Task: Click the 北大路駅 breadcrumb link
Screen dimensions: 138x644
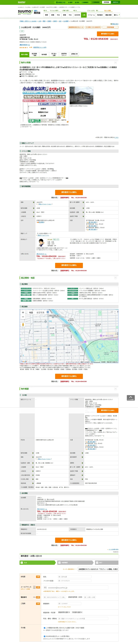Action: 66,21
